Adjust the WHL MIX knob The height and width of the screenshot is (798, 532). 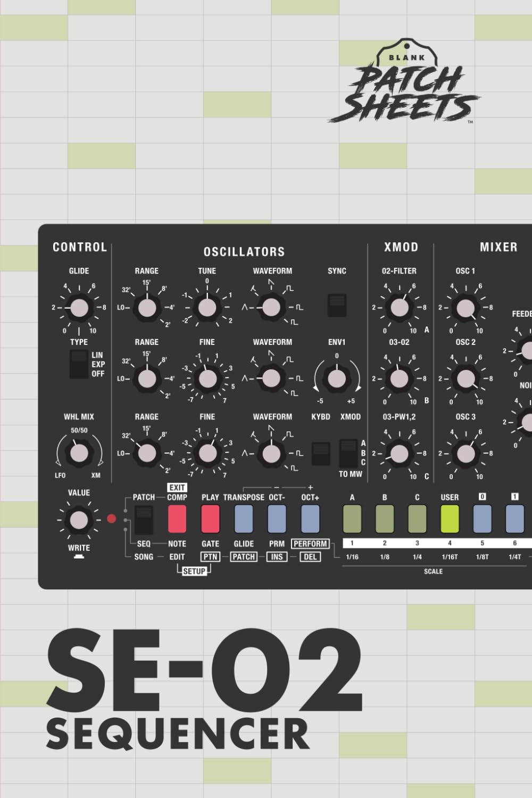79,453
